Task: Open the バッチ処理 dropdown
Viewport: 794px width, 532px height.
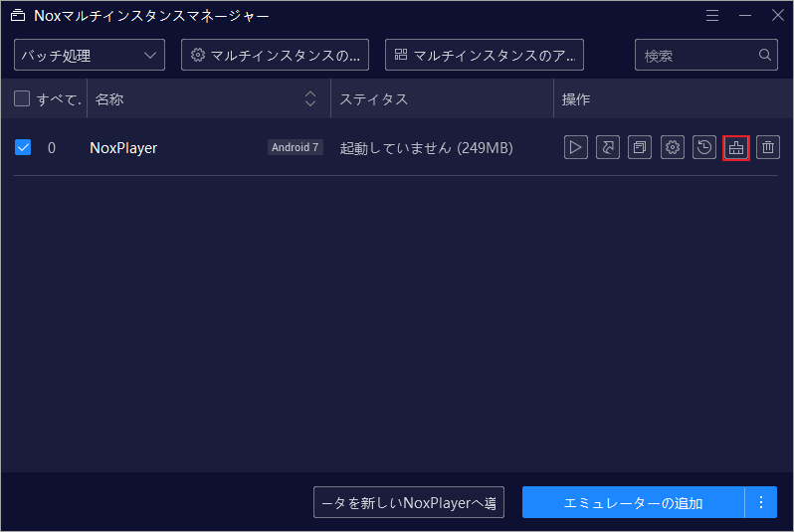Action: (90, 55)
